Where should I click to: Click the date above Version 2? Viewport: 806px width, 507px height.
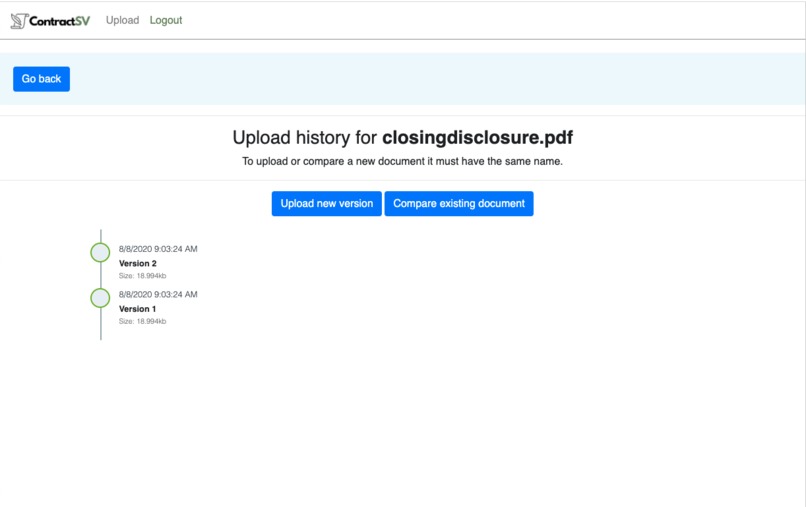point(158,249)
